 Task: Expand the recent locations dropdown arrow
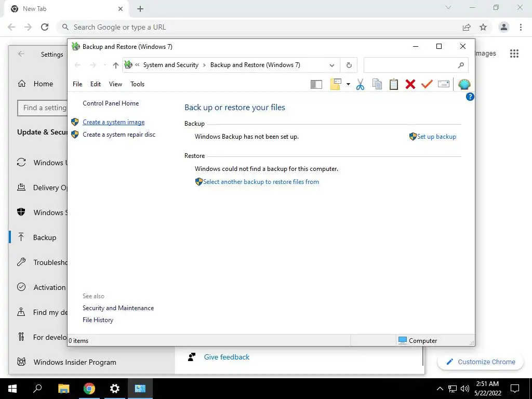point(105,65)
